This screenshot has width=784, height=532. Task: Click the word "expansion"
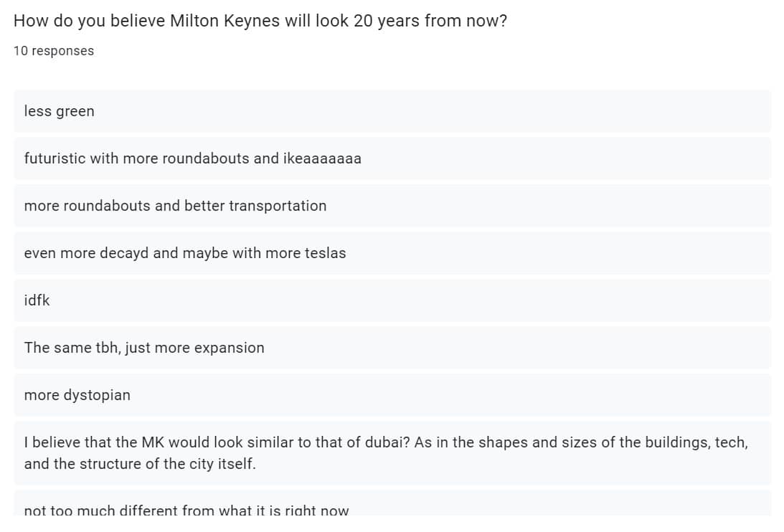tap(230, 348)
